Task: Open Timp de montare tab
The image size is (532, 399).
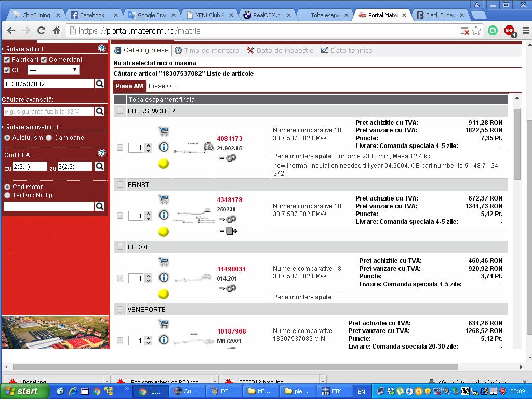Action: coord(207,50)
